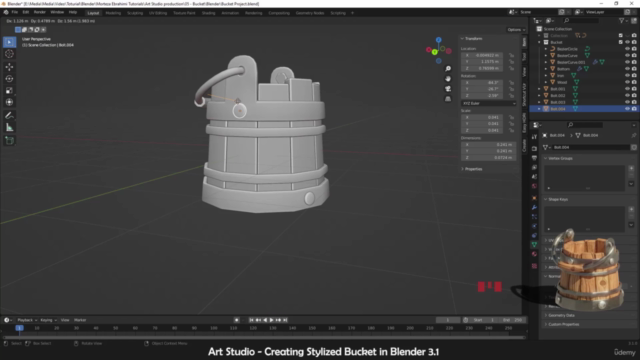Switch to the Modeling workspace tab
This screenshot has width=640, height=360.
point(113,13)
